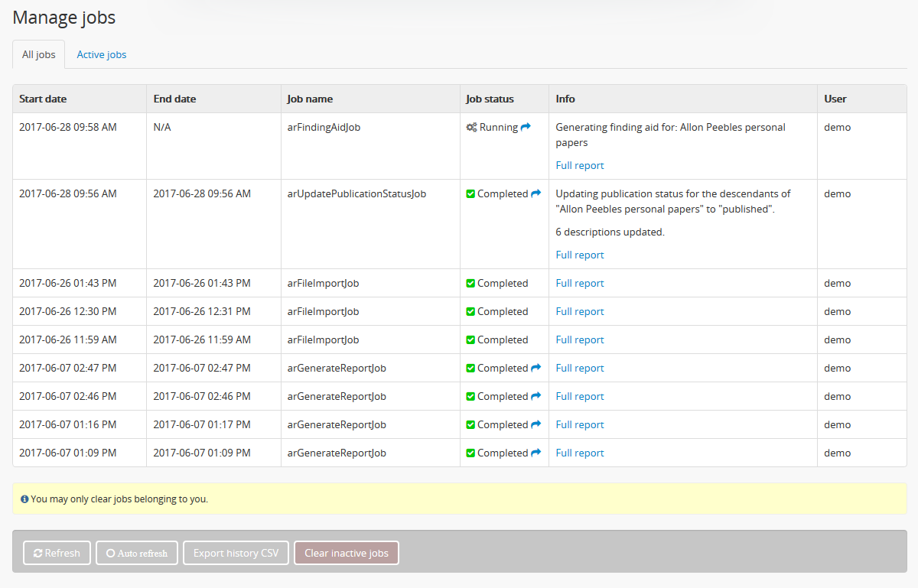Click arrow icon for the 01:09 PM arGenerateReportJob
Image resolution: width=918 pixels, height=588 pixels.
click(535, 453)
